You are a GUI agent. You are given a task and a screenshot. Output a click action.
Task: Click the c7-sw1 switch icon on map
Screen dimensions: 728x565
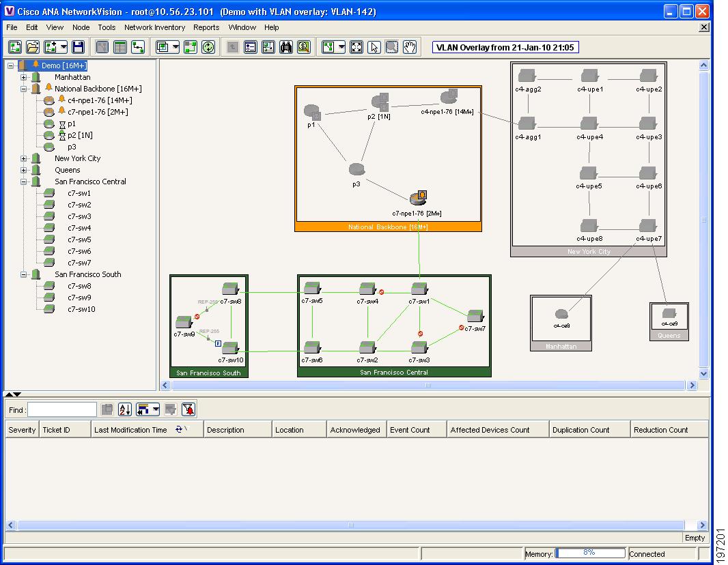click(419, 289)
